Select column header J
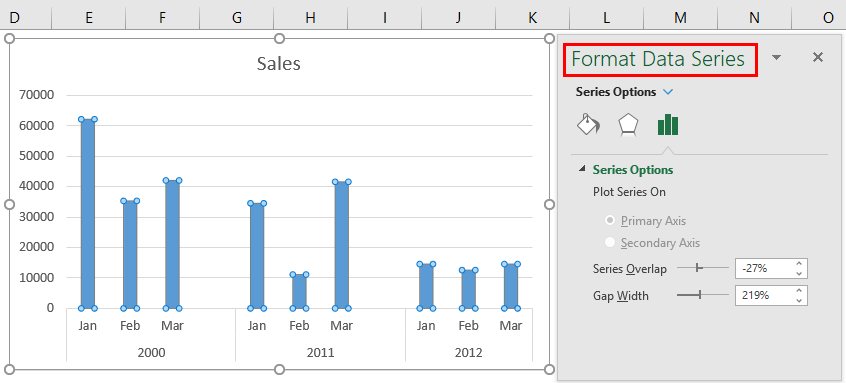This screenshot has height=383, width=846. coord(458,18)
